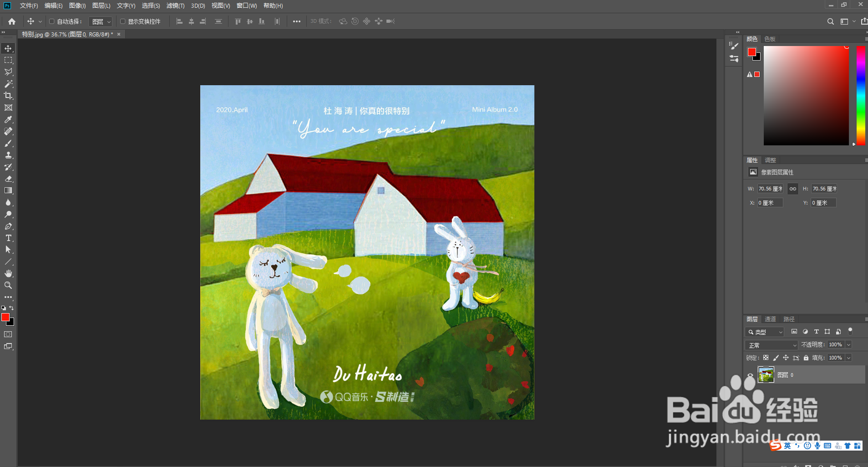Open the 不透明度 value dropdown arrow

pos(848,344)
